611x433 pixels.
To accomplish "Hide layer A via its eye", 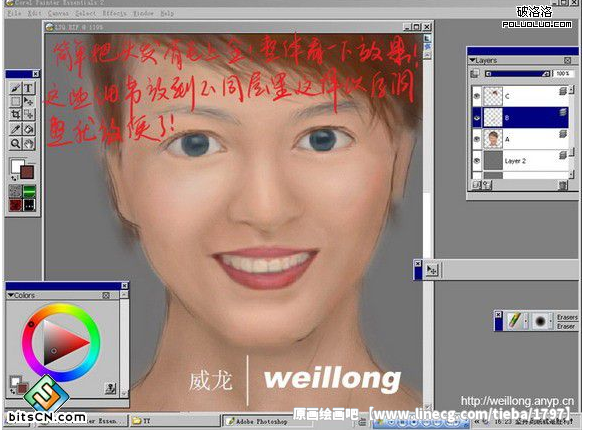I will tap(477, 139).
